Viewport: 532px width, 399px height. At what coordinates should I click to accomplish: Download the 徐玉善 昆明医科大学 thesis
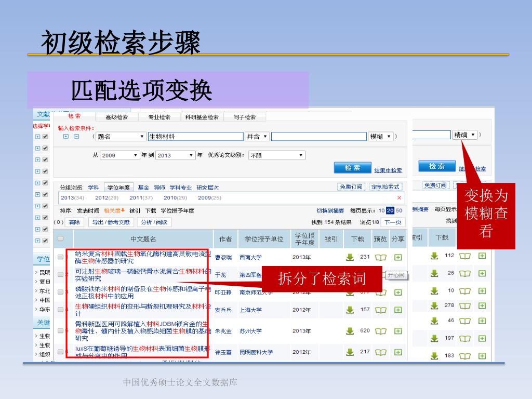click(350, 352)
